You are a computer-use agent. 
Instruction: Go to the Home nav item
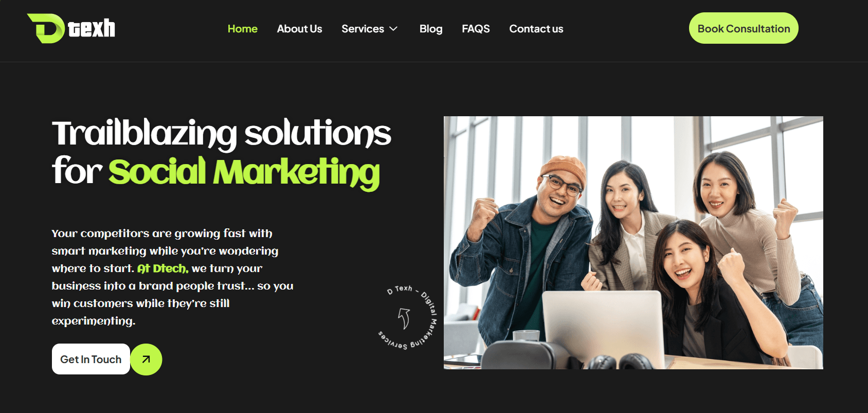pyautogui.click(x=242, y=29)
